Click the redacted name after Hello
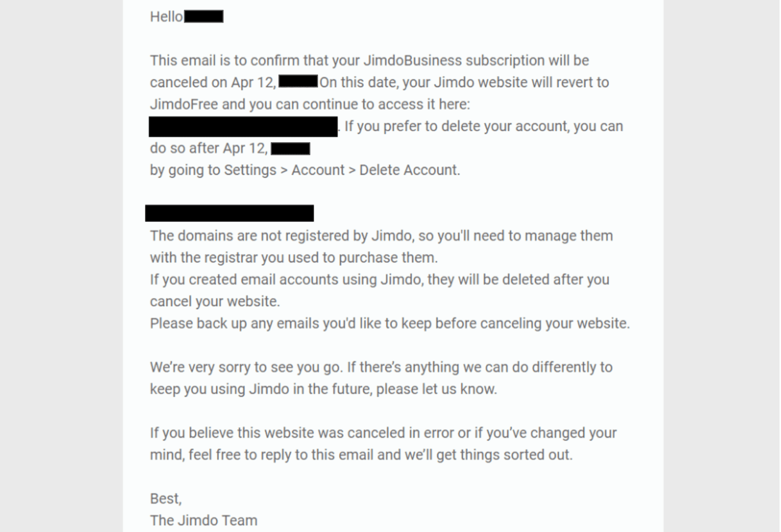The image size is (781, 532). 204,17
